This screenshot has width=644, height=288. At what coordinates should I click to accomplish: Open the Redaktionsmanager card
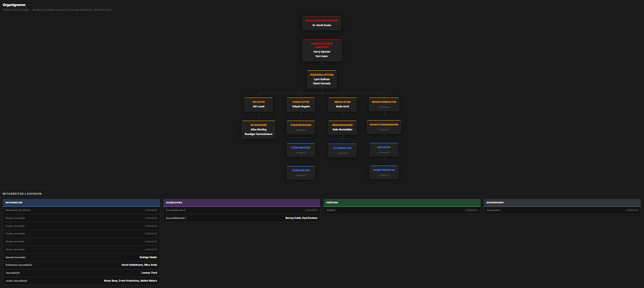coord(384,127)
